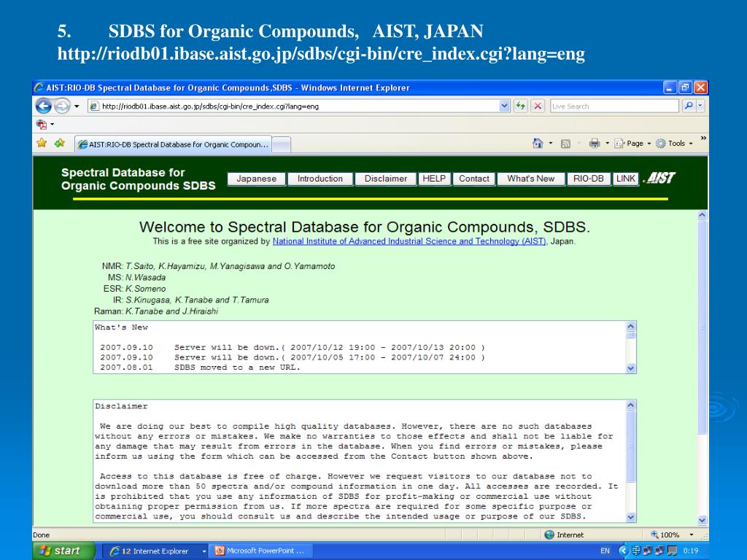Click the 'Server will be down' 2007/10/12 entry

(x=292, y=347)
